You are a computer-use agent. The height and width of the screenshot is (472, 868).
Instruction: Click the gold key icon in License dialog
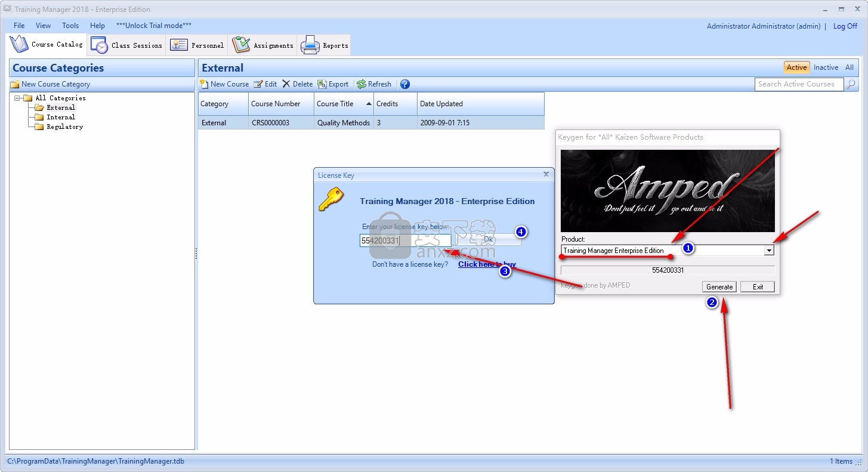(330, 200)
